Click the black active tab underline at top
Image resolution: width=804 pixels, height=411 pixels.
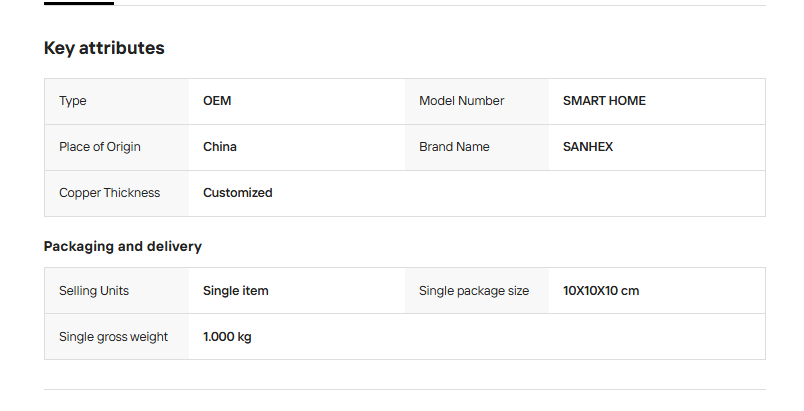tap(79, 3)
